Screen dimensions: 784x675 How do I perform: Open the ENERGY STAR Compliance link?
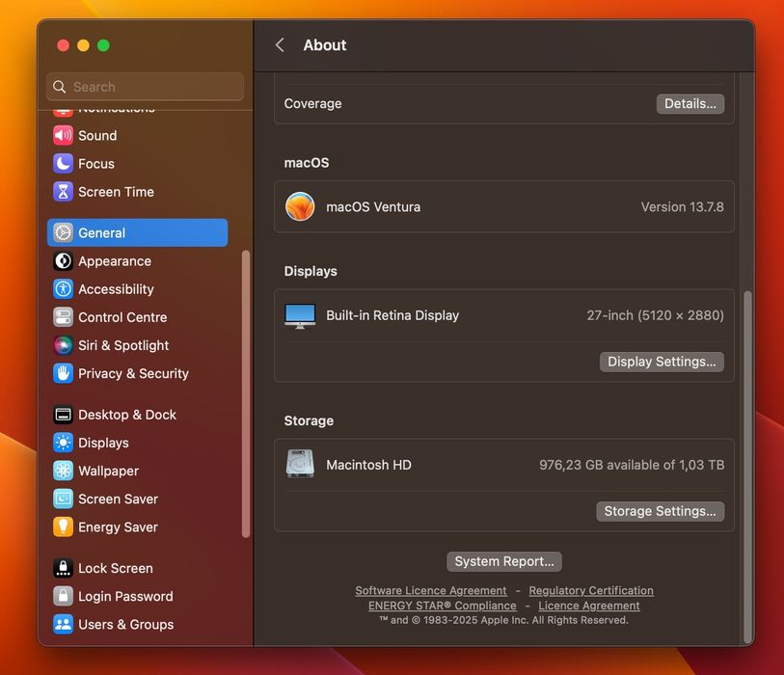tap(442, 606)
